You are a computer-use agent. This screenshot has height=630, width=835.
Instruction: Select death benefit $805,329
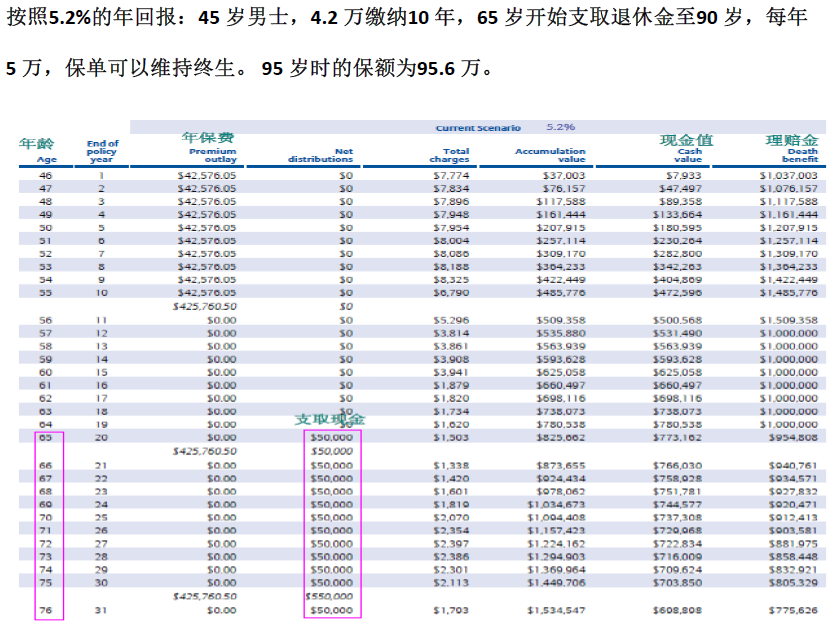[x=793, y=583]
